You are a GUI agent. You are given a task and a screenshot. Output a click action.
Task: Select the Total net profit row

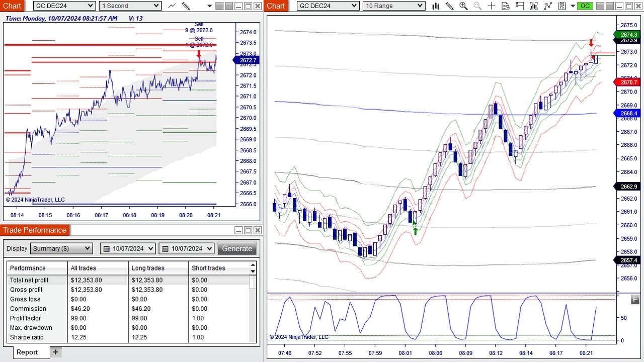[128, 280]
